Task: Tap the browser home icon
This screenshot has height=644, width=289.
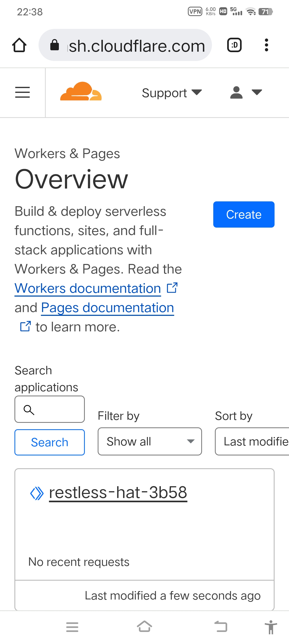Action: click(x=19, y=45)
